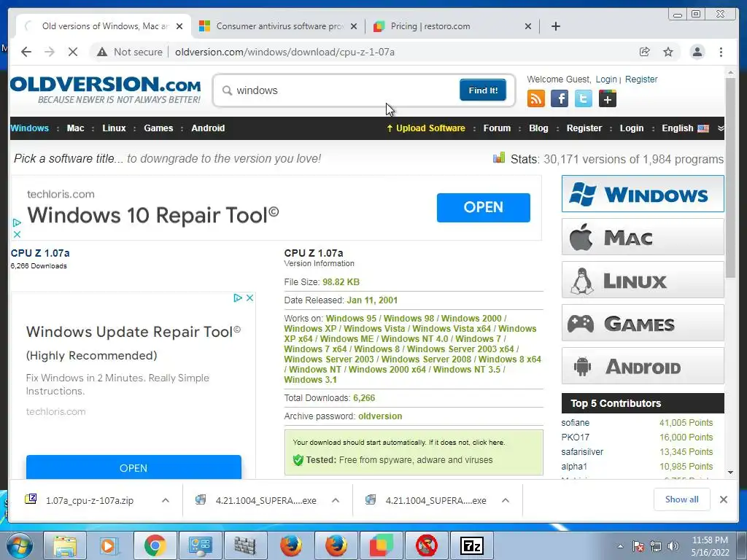Image resolution: width=747 pixels, height=560 pixels.
Task: Click the Windows category sidebar banner
Action: point(643,194)
